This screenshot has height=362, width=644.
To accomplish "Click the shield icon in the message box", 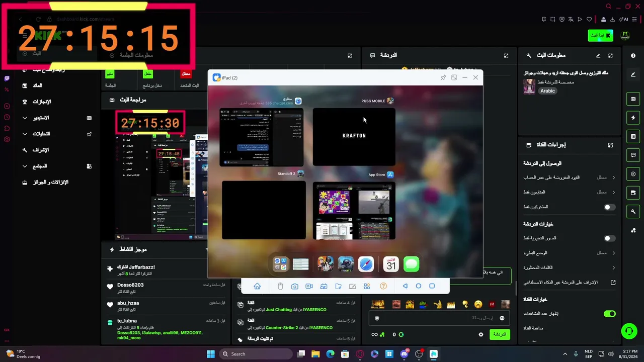I will tap(377, 318).
